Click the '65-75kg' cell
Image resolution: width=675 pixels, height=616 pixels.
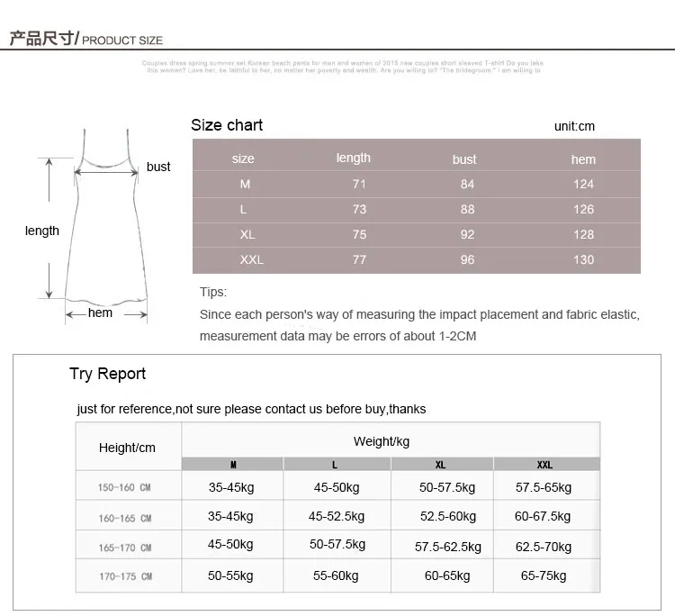click(544, 575)
